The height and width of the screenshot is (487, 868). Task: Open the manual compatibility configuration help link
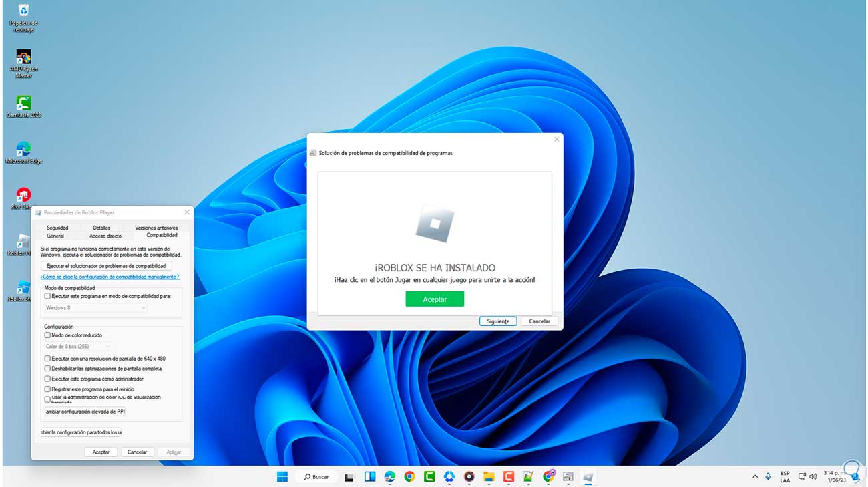tap(110, 277)
